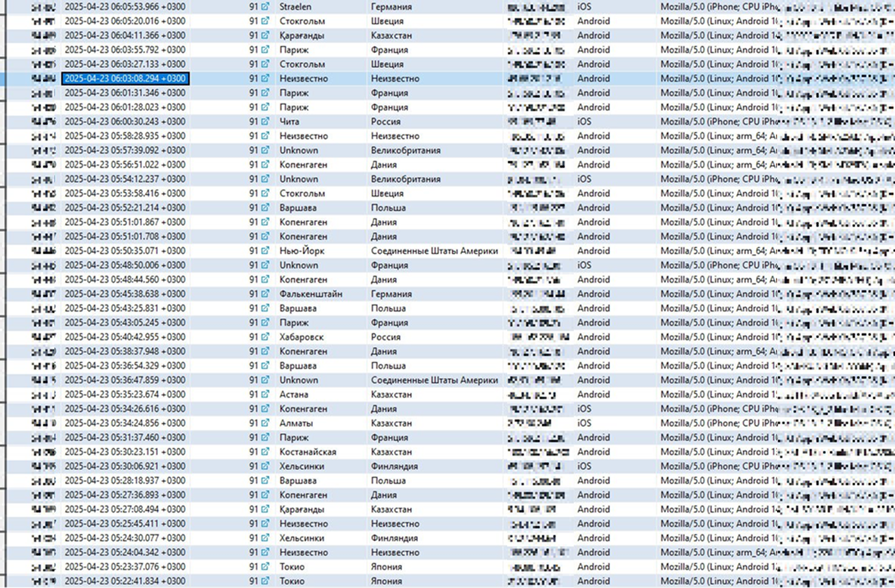Click the external link icon in the 05:48:50.006 row
Screen dimensions: 895x588
click(265, 265)
